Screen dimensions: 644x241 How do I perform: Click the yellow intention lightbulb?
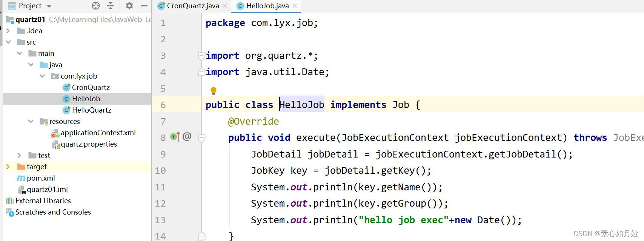click(x=214, y=91)
